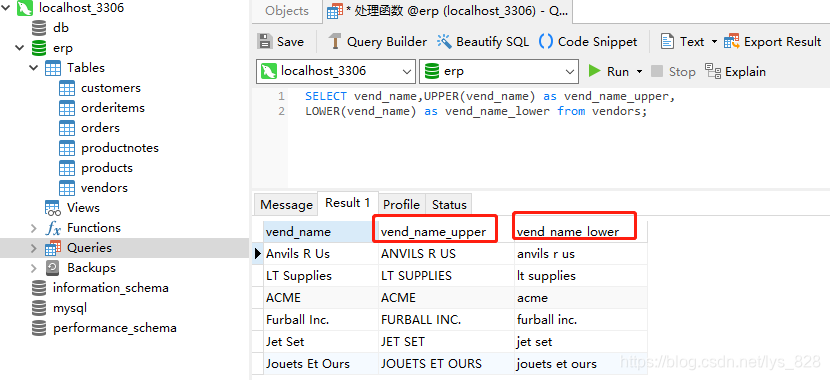The height and width of the screenshot is (380, 830).
Task: Click the Queries icon in tree
Action: 52,248
